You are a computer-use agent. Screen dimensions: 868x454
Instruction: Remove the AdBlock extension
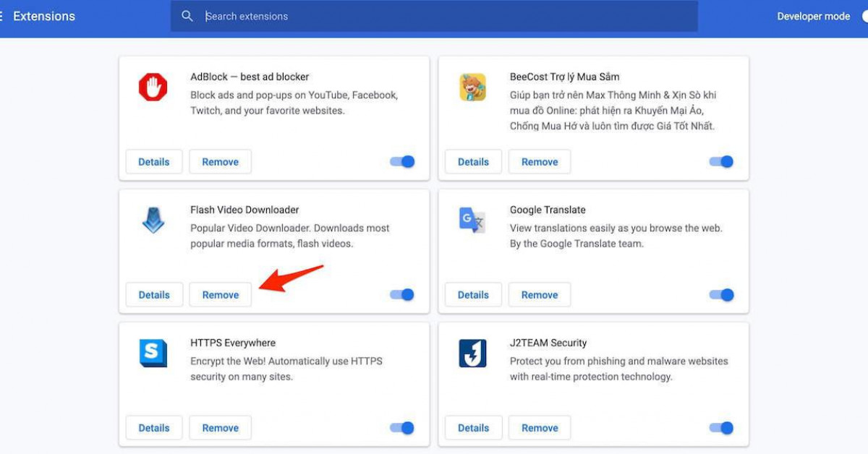[221, 162]
